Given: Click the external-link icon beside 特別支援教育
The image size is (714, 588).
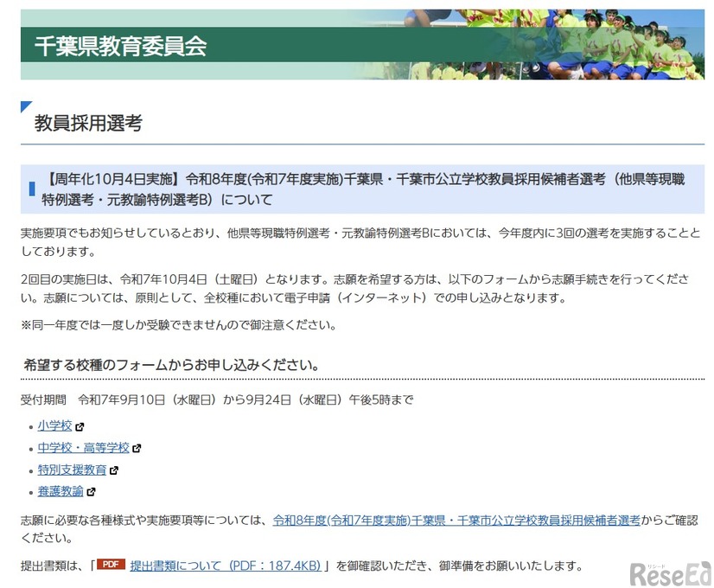Looking at the screenshot, I should point(114,470).
